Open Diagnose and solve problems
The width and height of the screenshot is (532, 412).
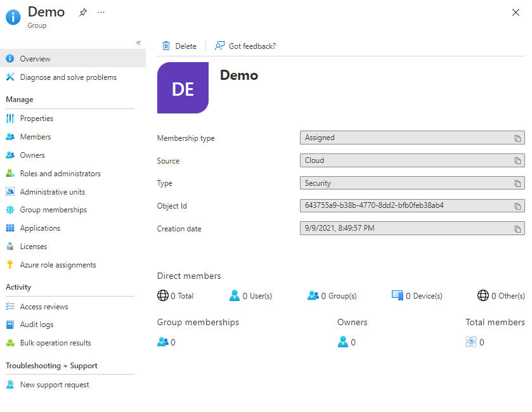[x=68, y=77]
